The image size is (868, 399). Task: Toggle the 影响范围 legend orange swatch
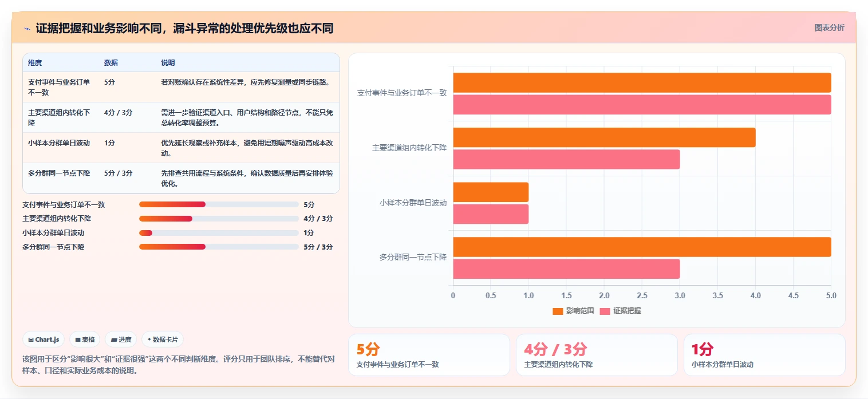(x=558, y=311)
